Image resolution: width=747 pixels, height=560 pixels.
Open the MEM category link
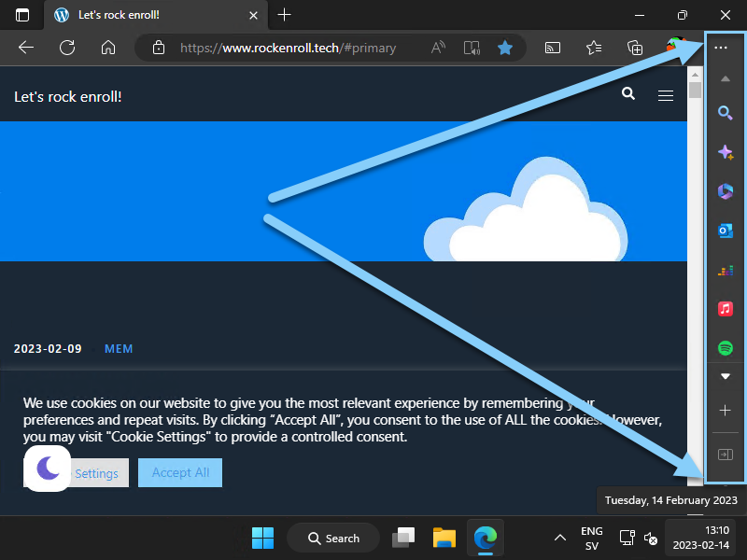[119, 349]
